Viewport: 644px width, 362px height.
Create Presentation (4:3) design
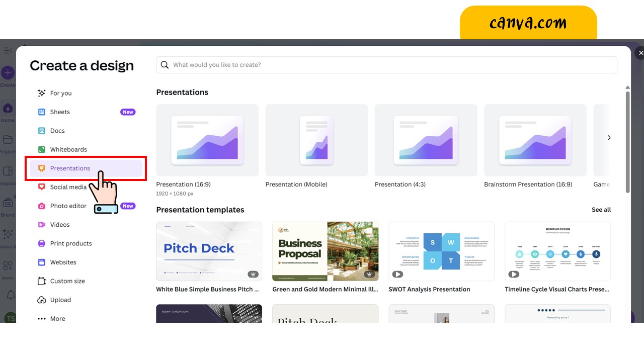point(426,140)
